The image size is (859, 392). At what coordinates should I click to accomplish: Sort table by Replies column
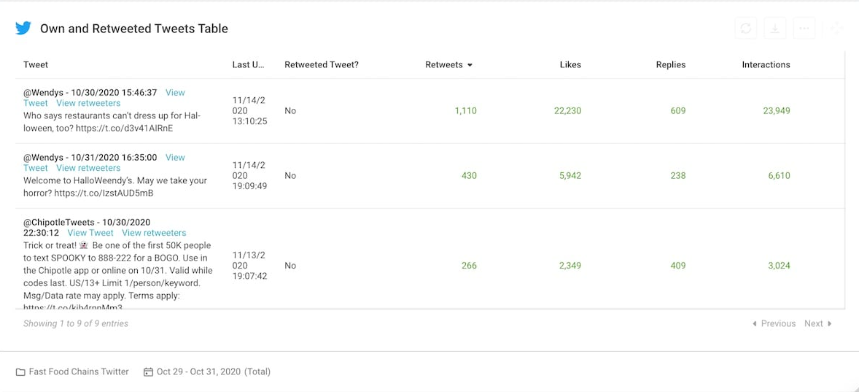(x=671, y=65)
